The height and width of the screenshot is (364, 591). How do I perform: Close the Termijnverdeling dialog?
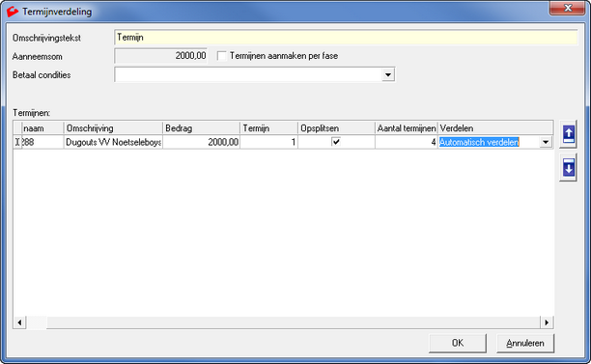(x=567, y=8)
